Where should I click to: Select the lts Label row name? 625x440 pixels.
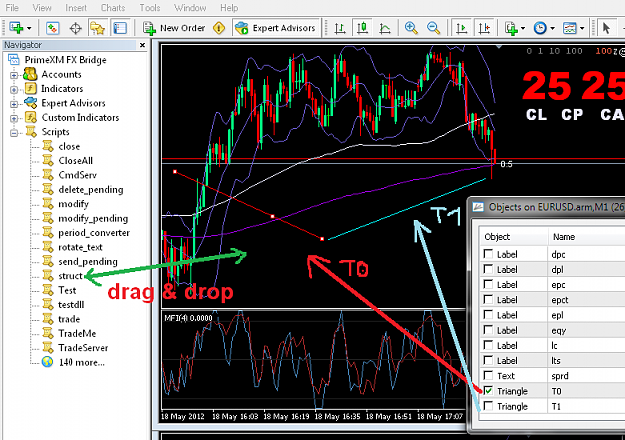[x=556, y=361]
